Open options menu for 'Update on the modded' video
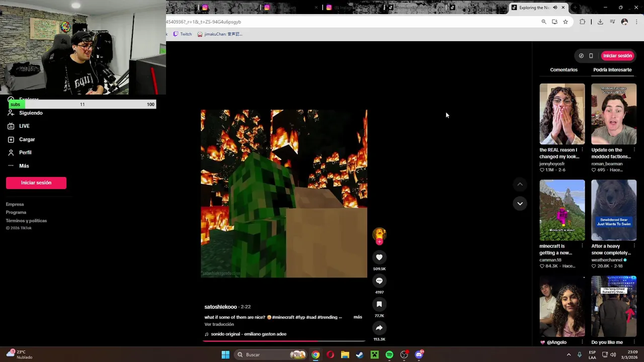 [634, 150]
